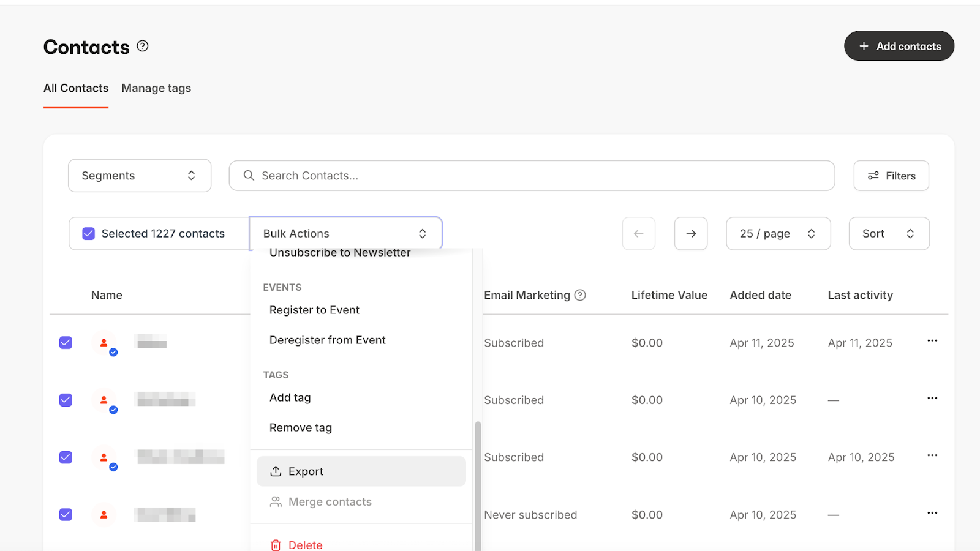Open options for Never subscribed contact
This screenshot has width=980, height=551.
(x=932, y=513)
